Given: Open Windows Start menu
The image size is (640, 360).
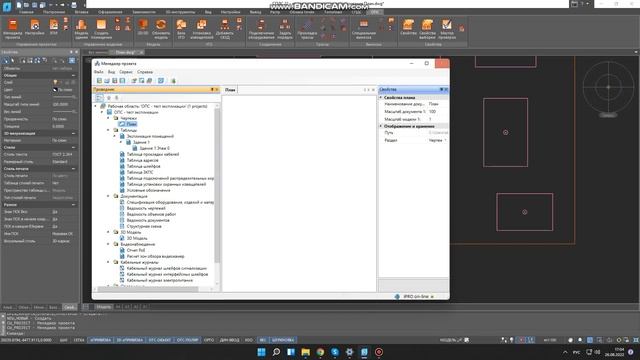Looking at the screenshot, I should coord(261,352).
